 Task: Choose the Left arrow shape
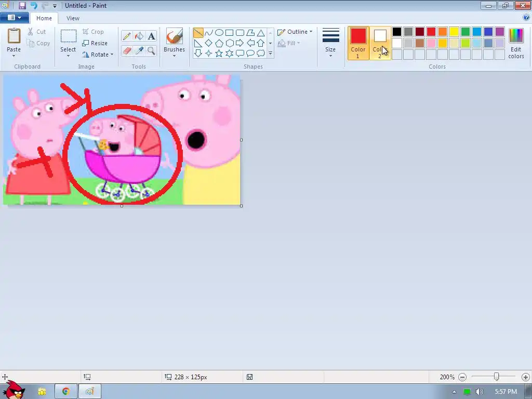click(250, 43)
